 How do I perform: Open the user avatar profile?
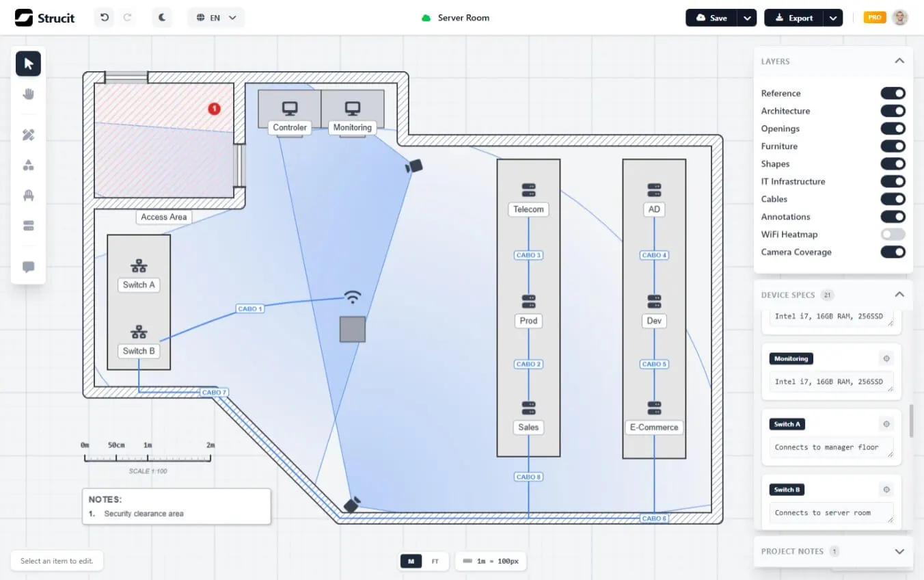point(900,18)
